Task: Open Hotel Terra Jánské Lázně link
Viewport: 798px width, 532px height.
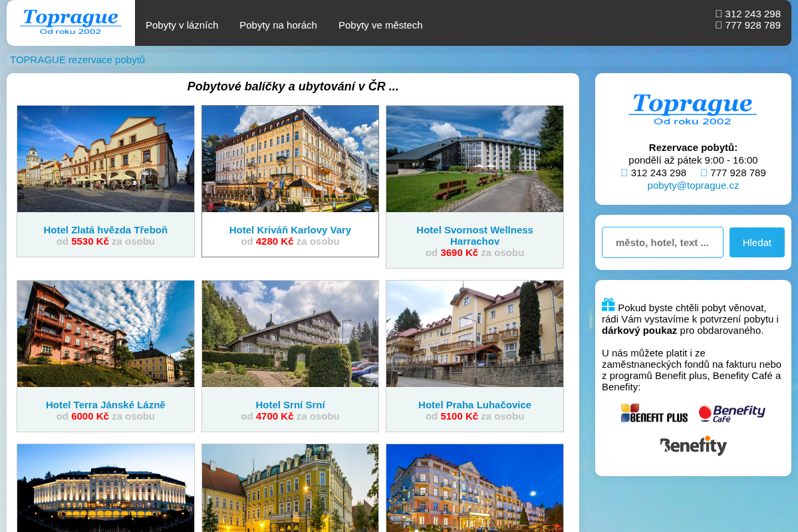Action: pyautogui.click(x=106, y=404)
